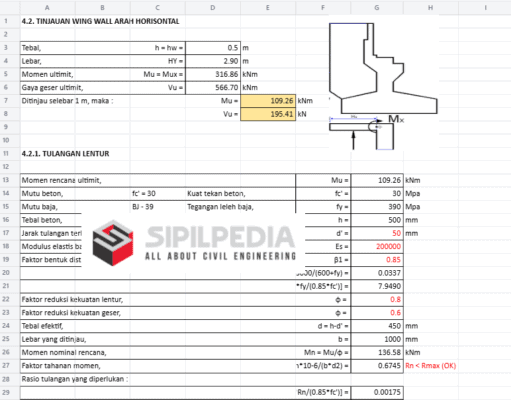
Task: Click the 'BJ - 39' steel grade cell
Action: click(157, 207)
